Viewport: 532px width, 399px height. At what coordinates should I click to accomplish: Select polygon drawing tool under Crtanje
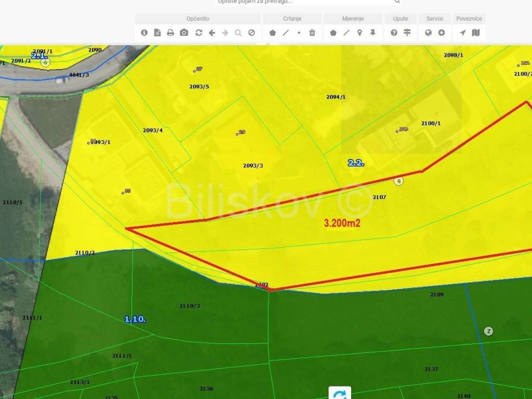(273, 33)
